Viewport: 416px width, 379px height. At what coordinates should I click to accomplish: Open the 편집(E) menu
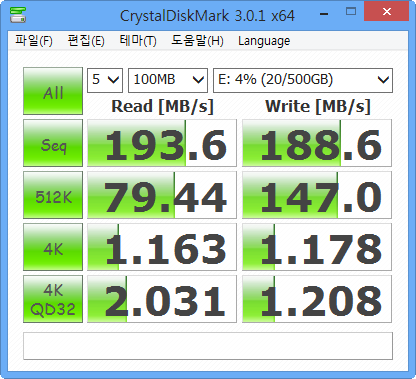(x=86, y=41)
